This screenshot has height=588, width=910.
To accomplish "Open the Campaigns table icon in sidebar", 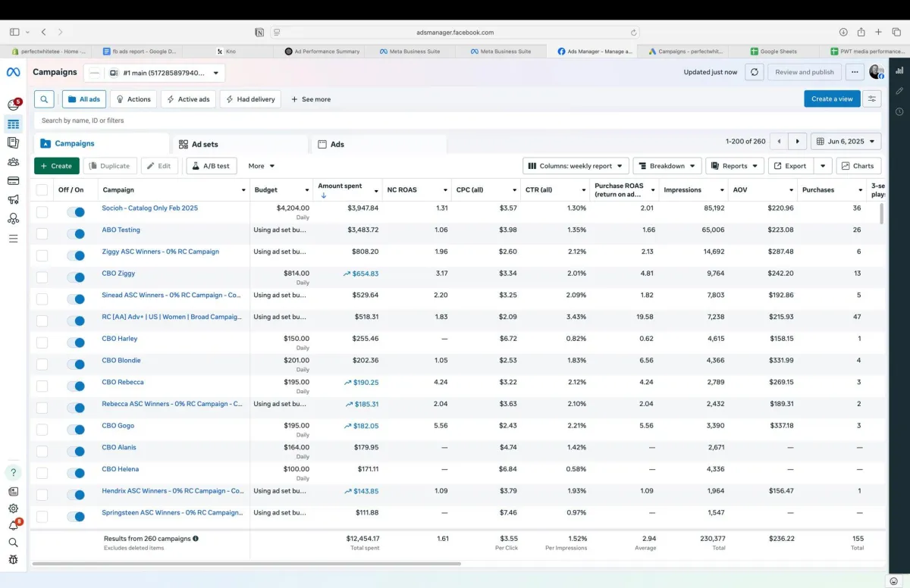I will [13, 124].
